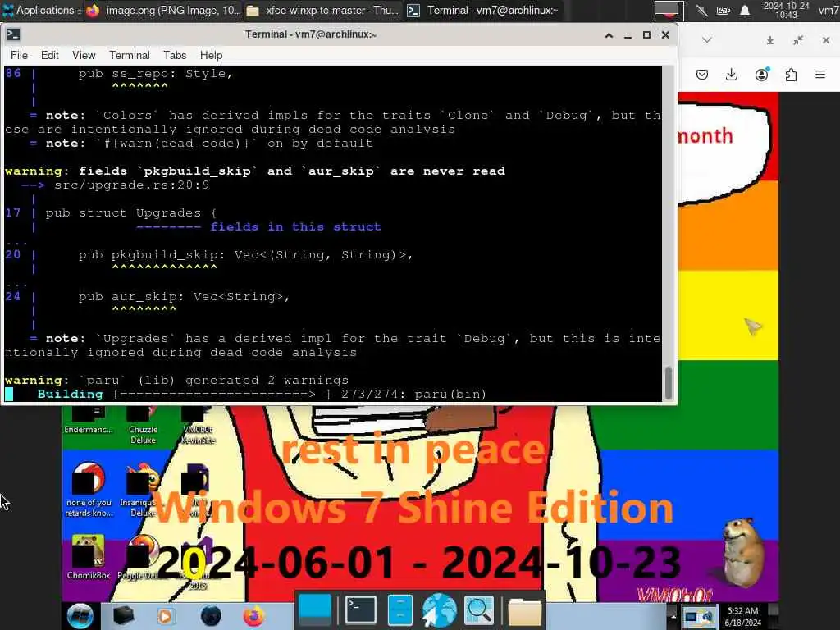Click Windows Start orb in Firefox image
Image resolution: width=840 pixels, height=630 pixels.
[81, 615]
